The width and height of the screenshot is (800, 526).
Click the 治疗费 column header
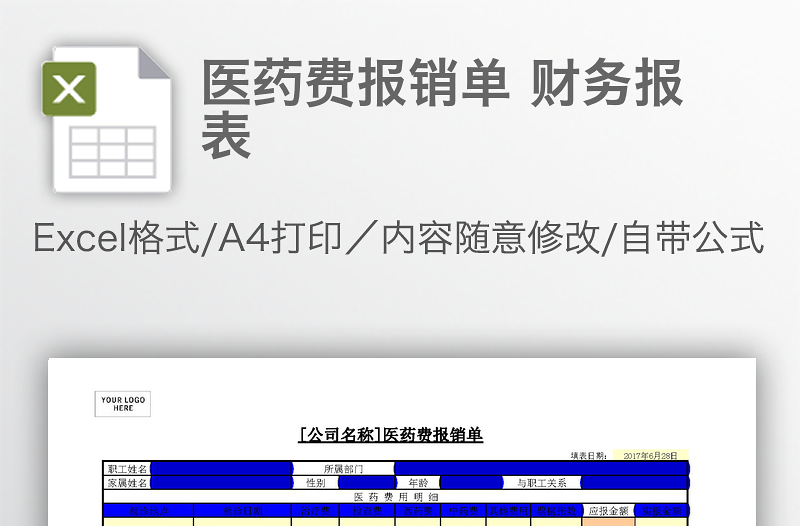click(x=315, y=511)
